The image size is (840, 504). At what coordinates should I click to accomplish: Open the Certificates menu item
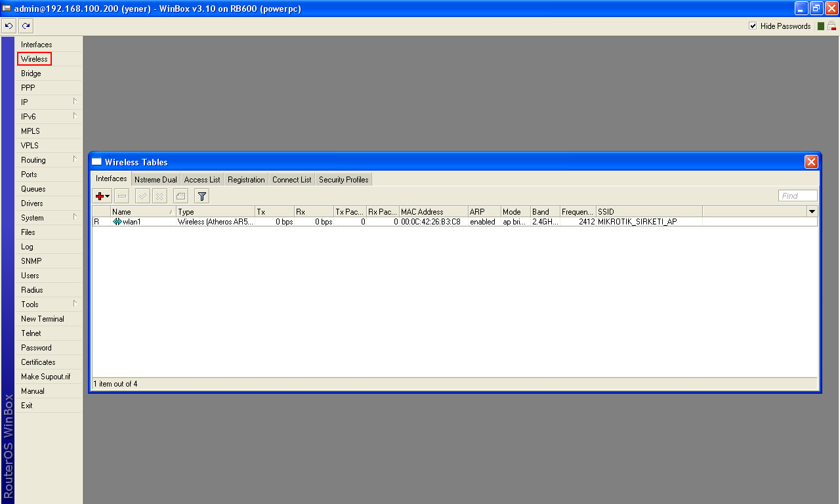[x=49, y=362]
